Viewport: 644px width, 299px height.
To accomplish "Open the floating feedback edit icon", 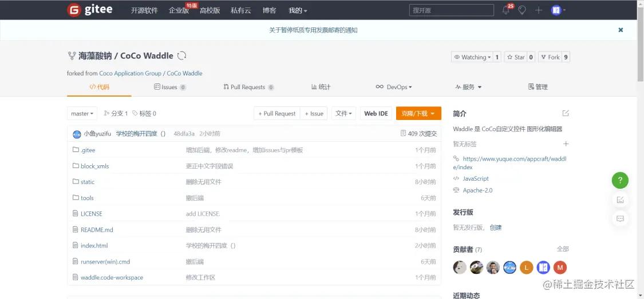I will (x=620, y=200).
